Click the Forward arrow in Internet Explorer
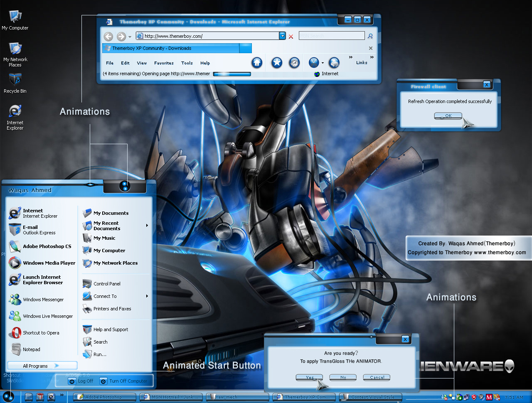Screen dimensions: 532x403 pyautogui.click(x=121, y=37)
